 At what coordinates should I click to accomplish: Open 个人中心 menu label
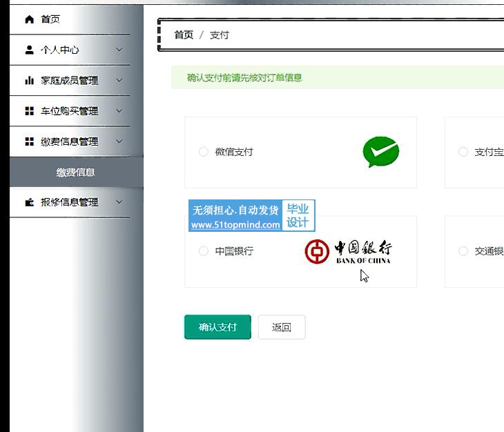click(x=60, y=50)
